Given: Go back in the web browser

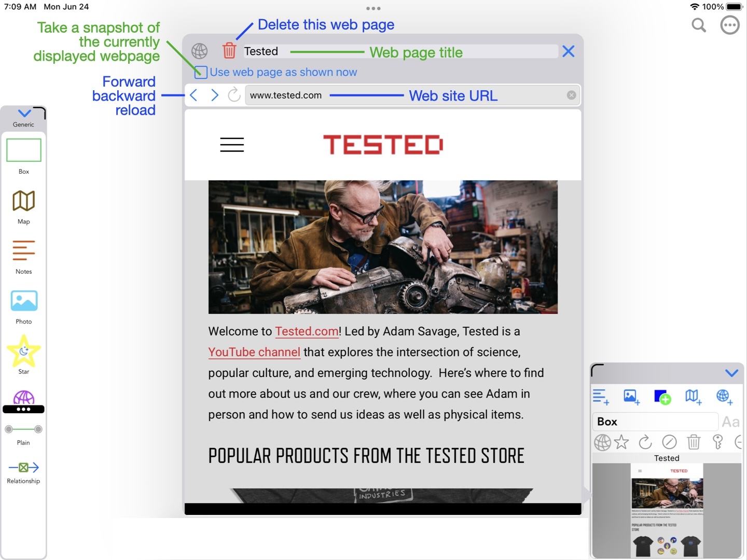Looking at the screenshot, I should (193, 95).
